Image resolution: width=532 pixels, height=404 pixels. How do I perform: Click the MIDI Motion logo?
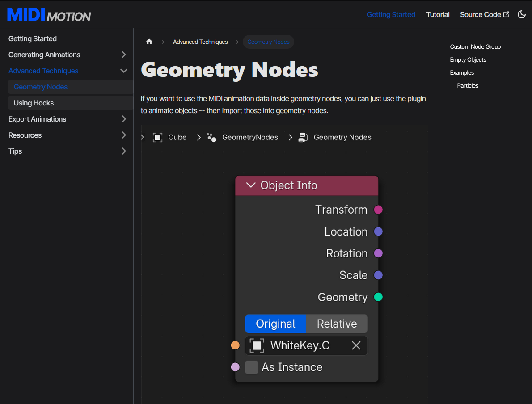49,15
